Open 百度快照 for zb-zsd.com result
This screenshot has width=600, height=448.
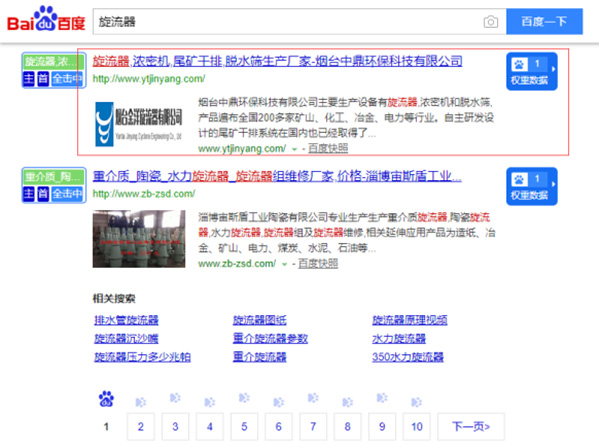318,264
